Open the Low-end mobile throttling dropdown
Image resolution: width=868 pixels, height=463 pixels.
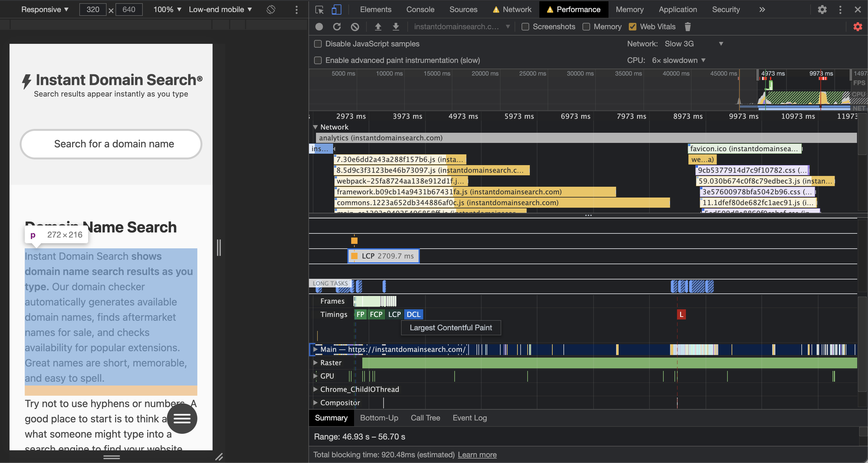220,10
